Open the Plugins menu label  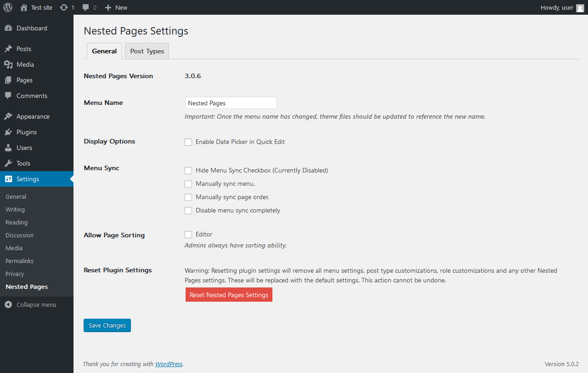click(x=27, y=132)
